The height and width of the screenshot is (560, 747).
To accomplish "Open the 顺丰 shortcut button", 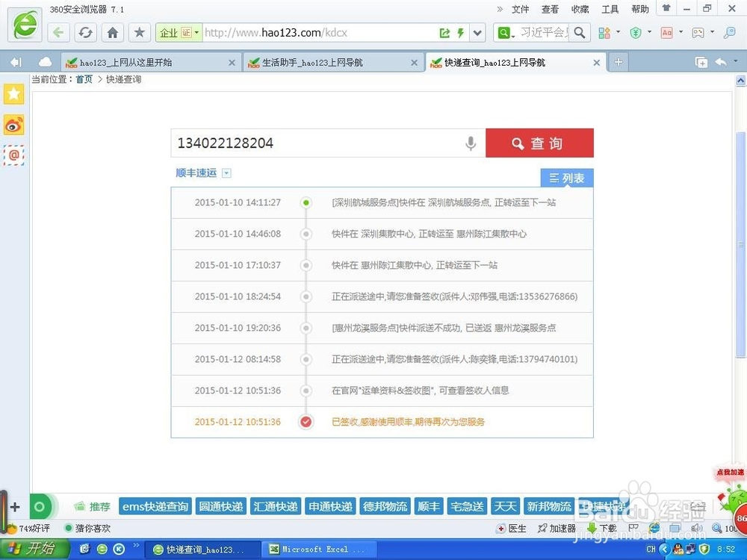I will 429,506.
